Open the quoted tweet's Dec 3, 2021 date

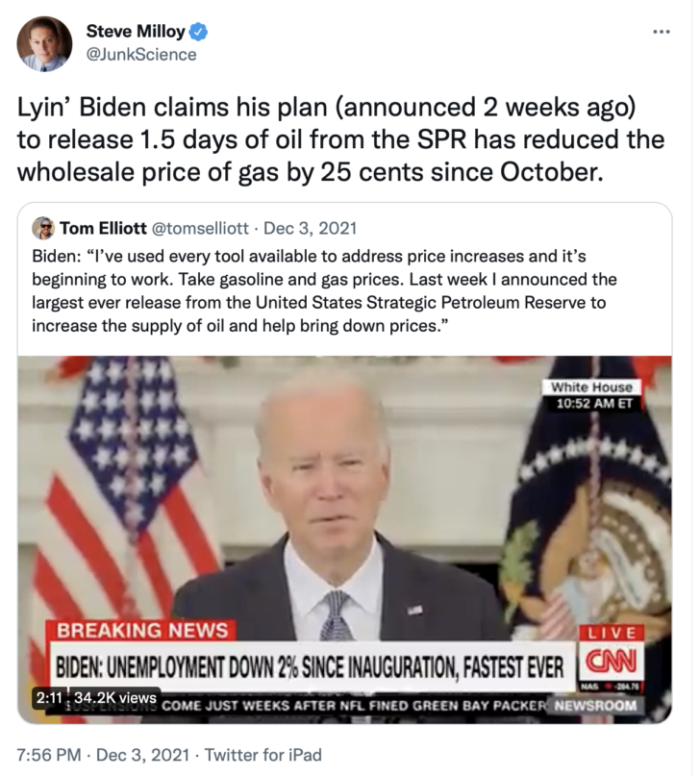[310, 228]
